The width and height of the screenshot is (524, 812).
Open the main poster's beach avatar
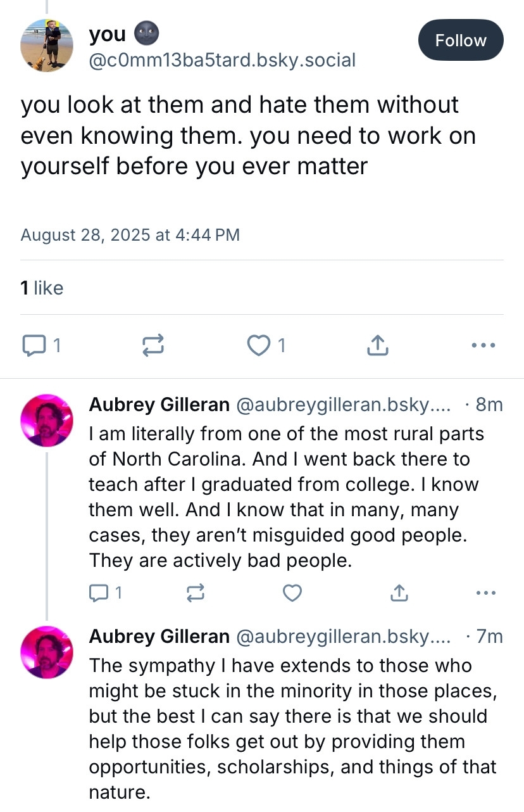47,46
